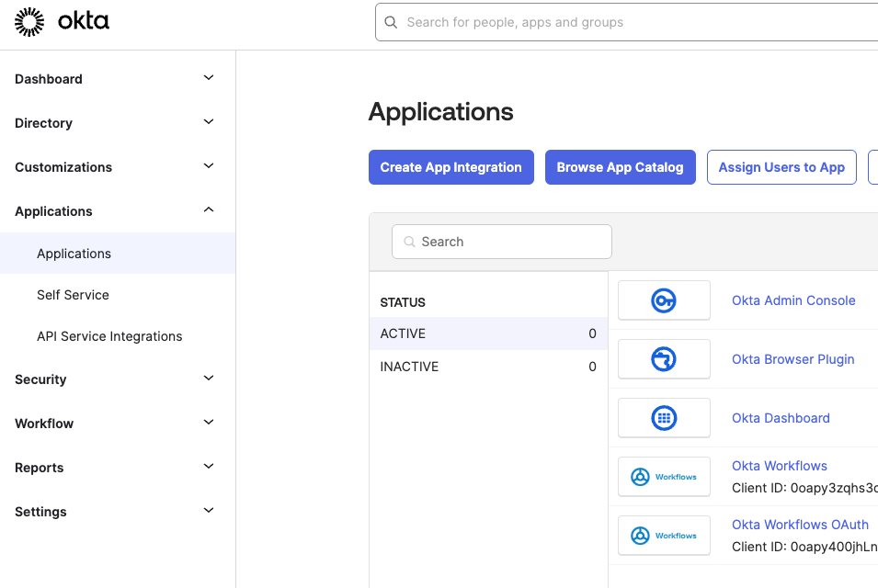Screen dimensions: 878x588
Task: Expand the Reports menu chevron
Action: pyautogui.click(x=209, y=467)
